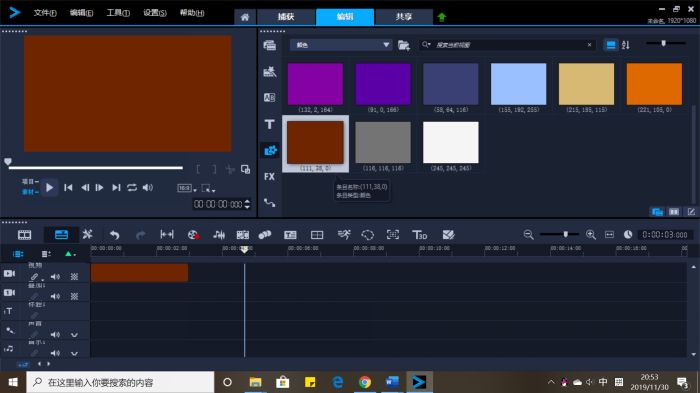Open the FX filter library

pyautogui.click(x=269, y=176)
